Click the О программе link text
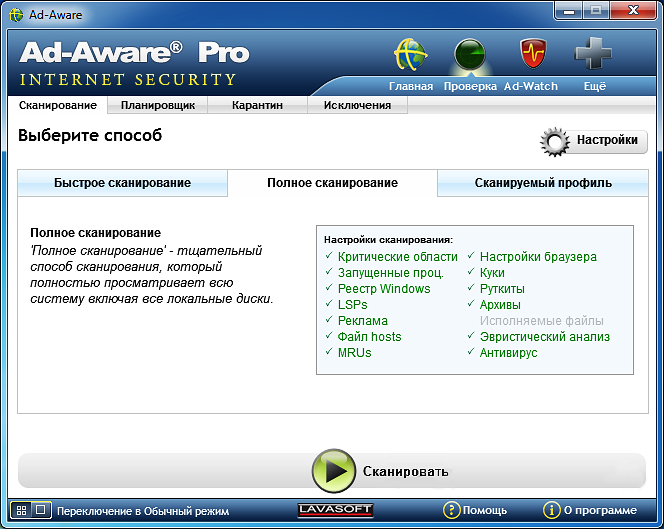Image resolution: width=664 pixels, height=529 pixels. point(600,510)
